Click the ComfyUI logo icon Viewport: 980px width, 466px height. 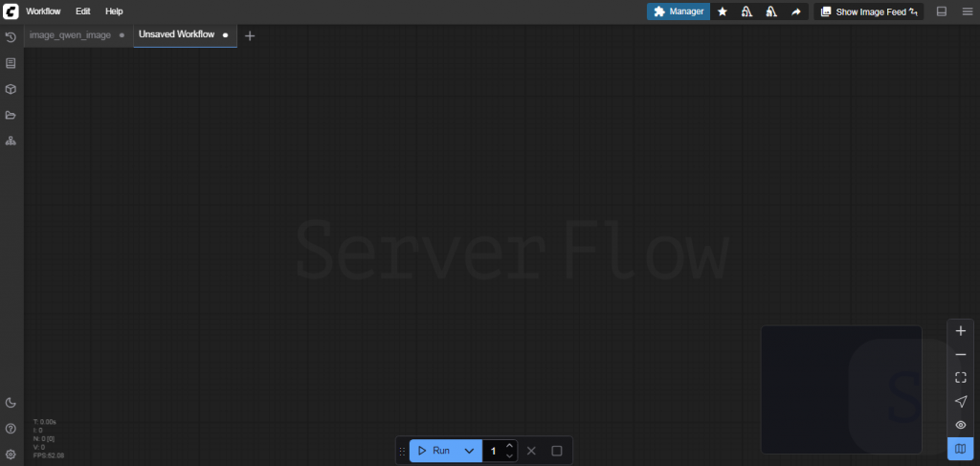point(11,11)
